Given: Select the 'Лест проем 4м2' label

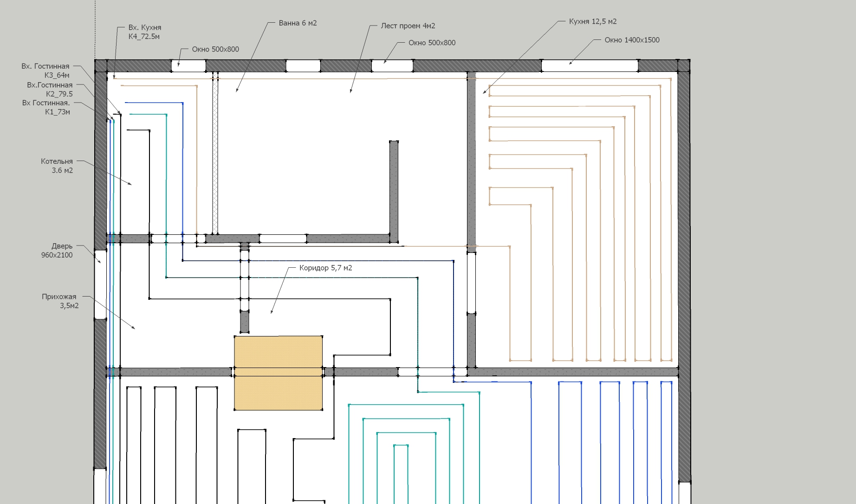Looking at the screenshot, I should point(408,26).
